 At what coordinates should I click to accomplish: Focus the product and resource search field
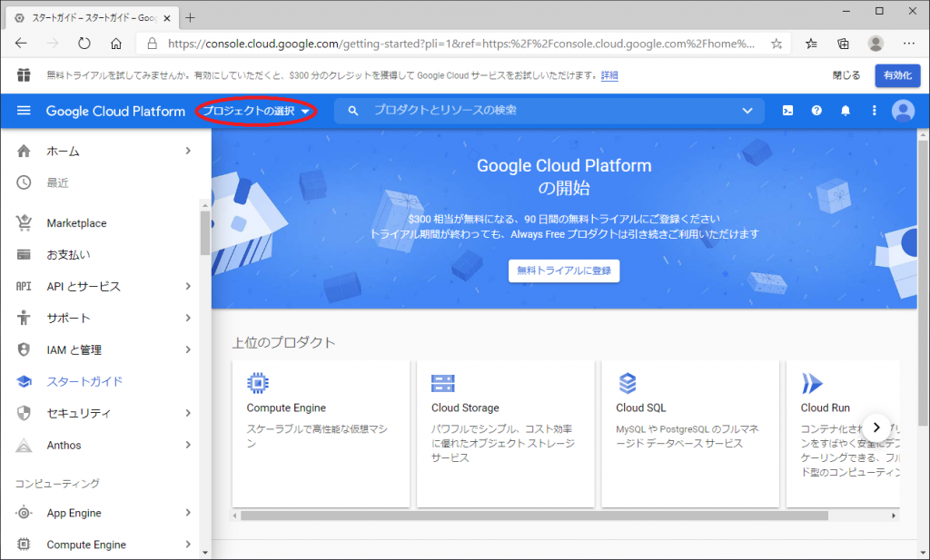click(x=545, y=111)
